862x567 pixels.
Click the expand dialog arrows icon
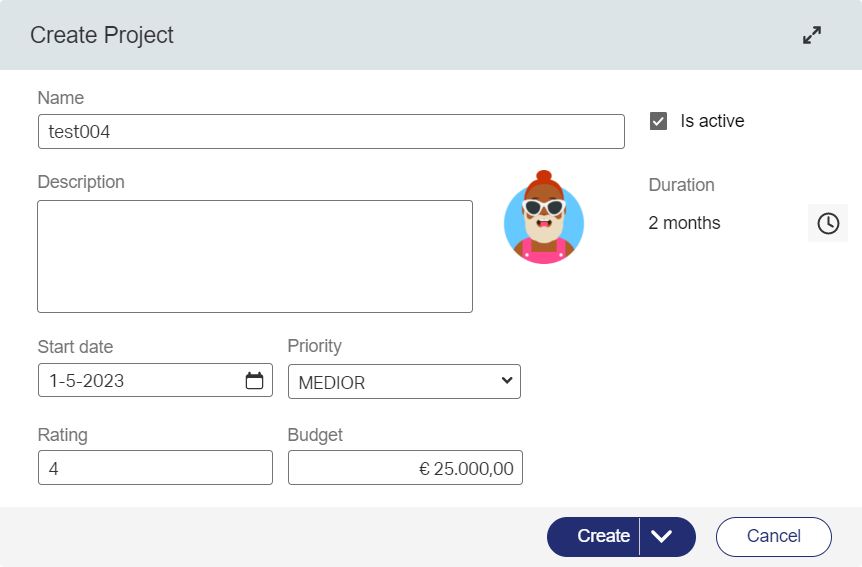click(812, 35)
